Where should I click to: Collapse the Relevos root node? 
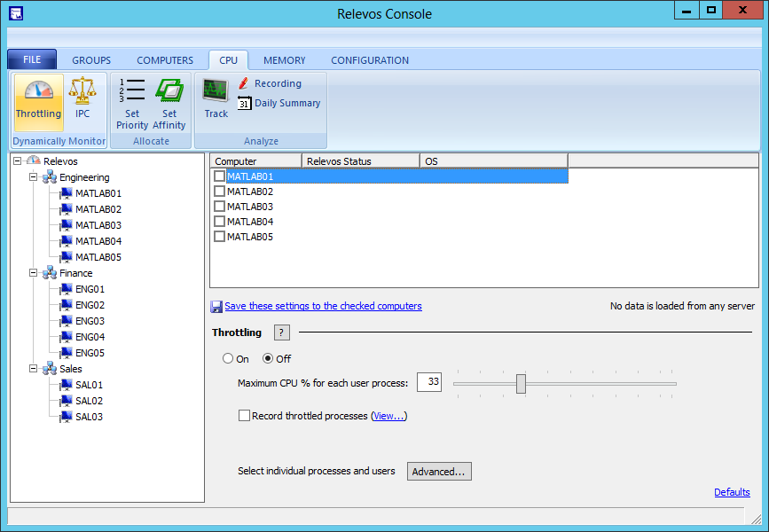click(x=18, y=160)
